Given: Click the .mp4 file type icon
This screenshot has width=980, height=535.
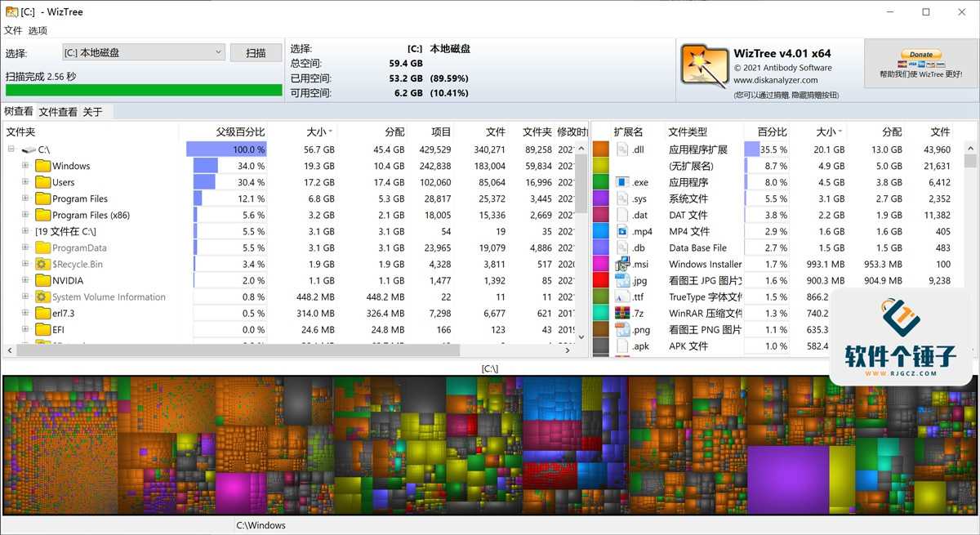Looking at the screenshot, I should (622, 231).
